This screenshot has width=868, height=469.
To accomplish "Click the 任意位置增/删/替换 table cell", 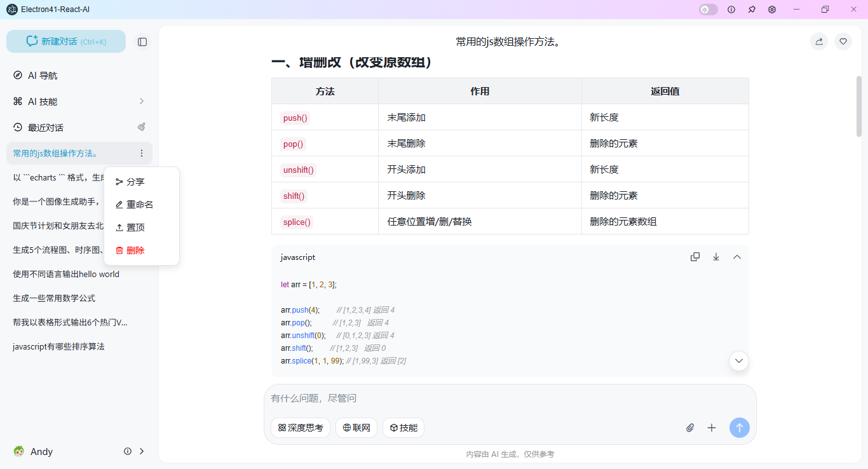I will (480, 222).
